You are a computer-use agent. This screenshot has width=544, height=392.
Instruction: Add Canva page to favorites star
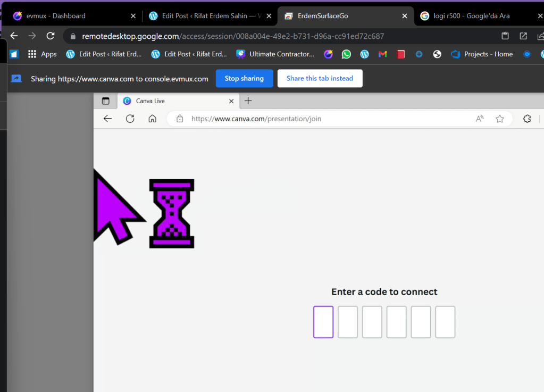pos(499,119)
